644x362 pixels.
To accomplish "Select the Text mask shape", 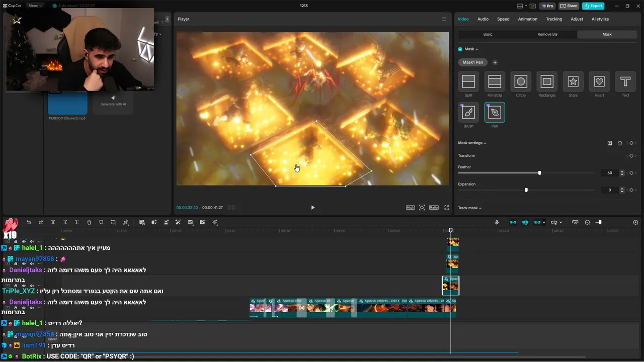I will pyautogui.click(x=625, y=81).
